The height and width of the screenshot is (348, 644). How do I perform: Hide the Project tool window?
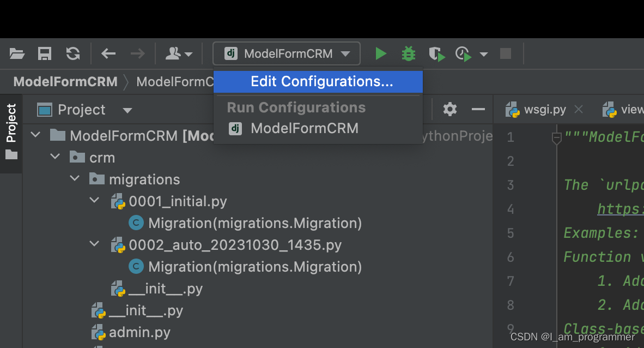pyautogui.click(x=478, y=109)
